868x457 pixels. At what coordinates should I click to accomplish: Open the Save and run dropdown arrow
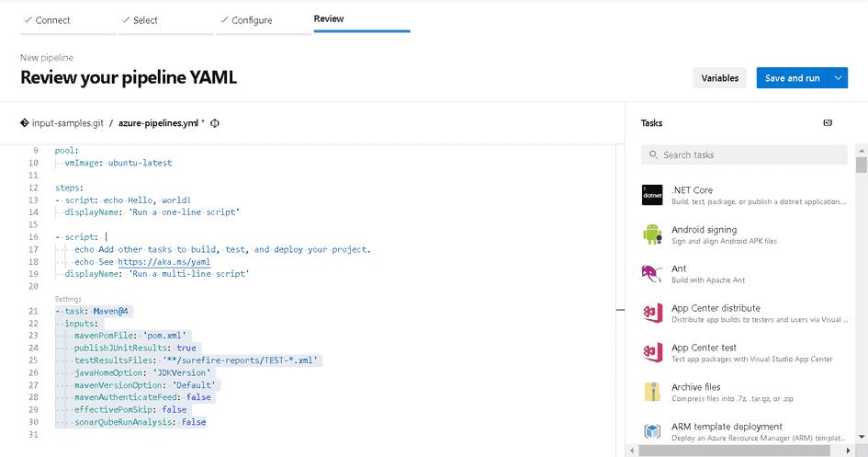click(838, 78)
